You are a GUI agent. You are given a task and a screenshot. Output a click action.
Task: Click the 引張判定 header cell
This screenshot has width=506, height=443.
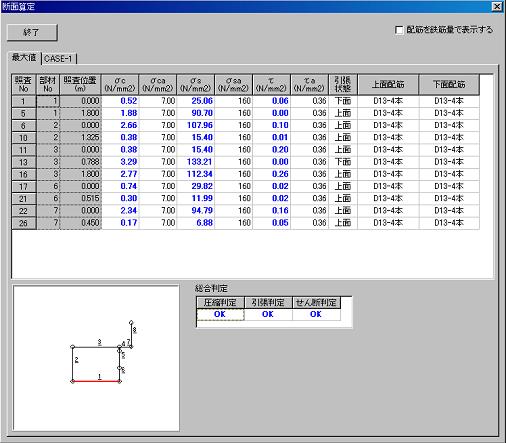click(x=268, y=303)
